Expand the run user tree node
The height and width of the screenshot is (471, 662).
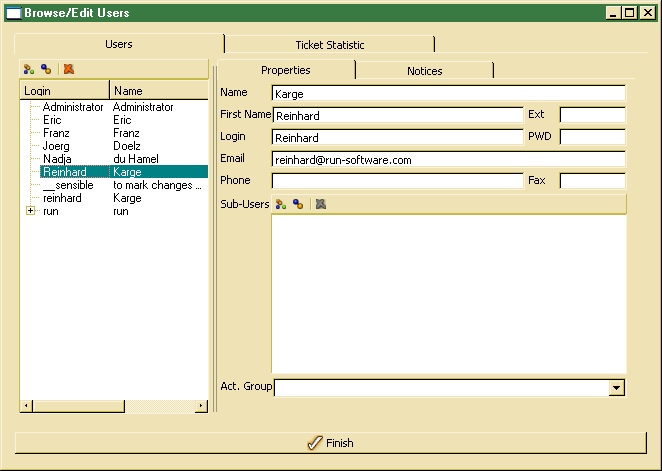(x=30, y=211)
